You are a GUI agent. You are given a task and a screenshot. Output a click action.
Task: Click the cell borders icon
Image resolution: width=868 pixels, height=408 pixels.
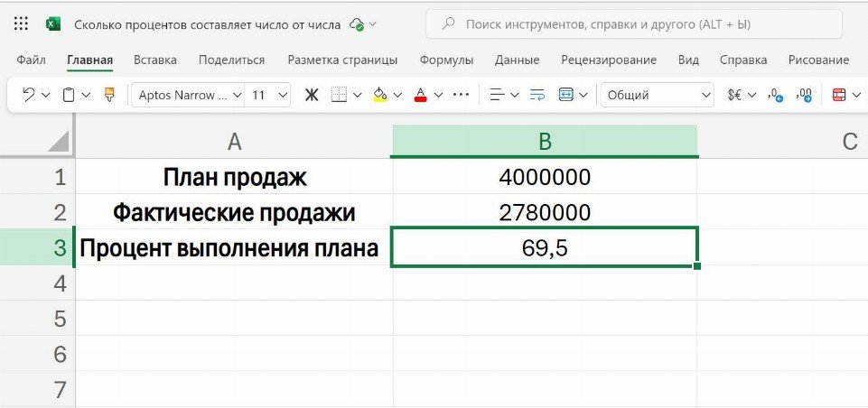pos(340,95)
